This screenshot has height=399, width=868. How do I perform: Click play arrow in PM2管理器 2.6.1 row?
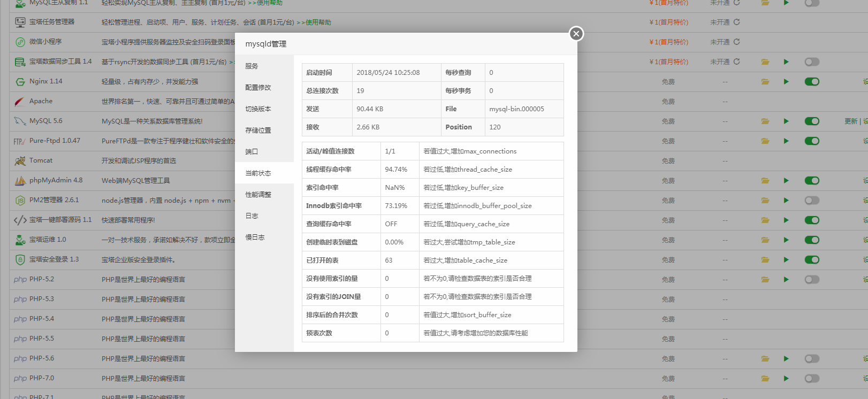(786, 201)
